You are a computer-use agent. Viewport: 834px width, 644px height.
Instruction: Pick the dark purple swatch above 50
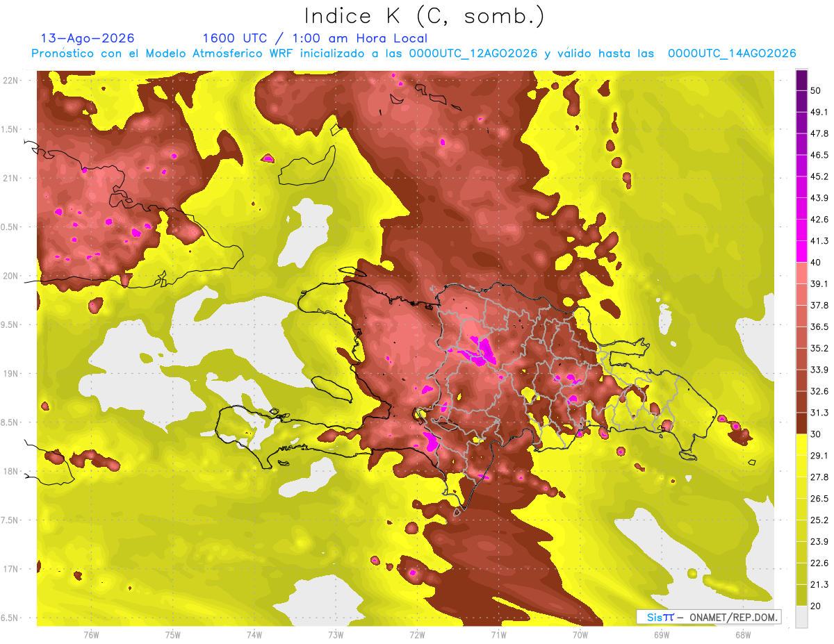coord(801,80)
